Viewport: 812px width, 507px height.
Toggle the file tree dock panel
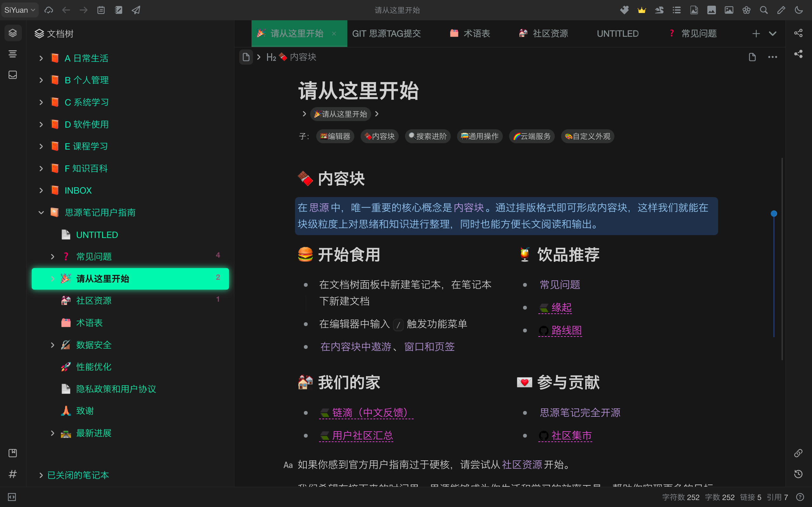pos(13,33)
